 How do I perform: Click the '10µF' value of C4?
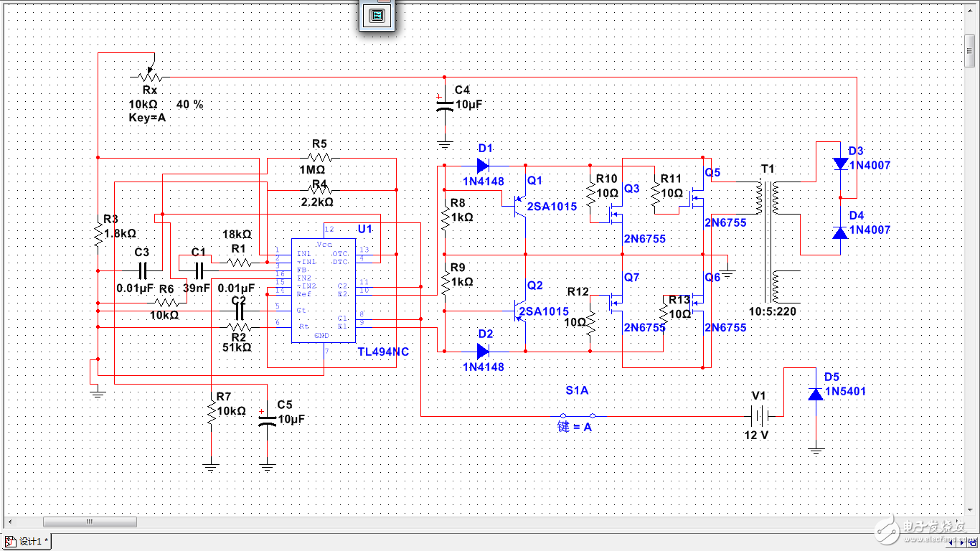(469, 105)
